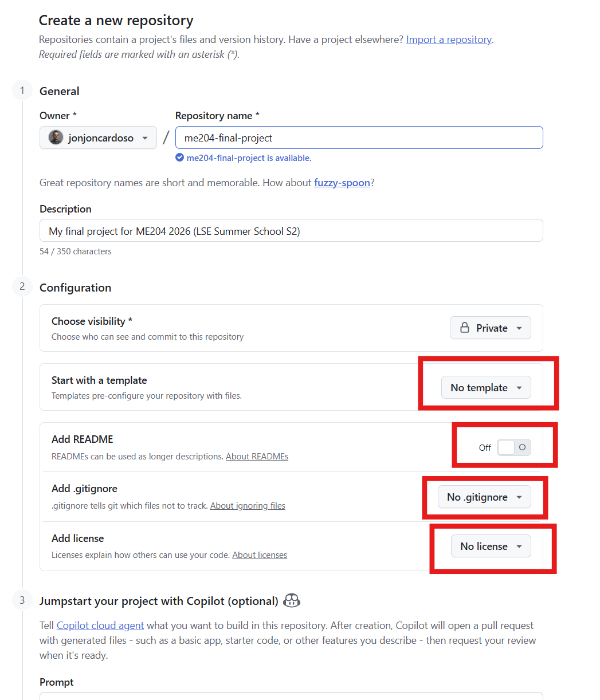Open the Owner dropdown
The image size is (600, 700).
[x=98, y=137]
